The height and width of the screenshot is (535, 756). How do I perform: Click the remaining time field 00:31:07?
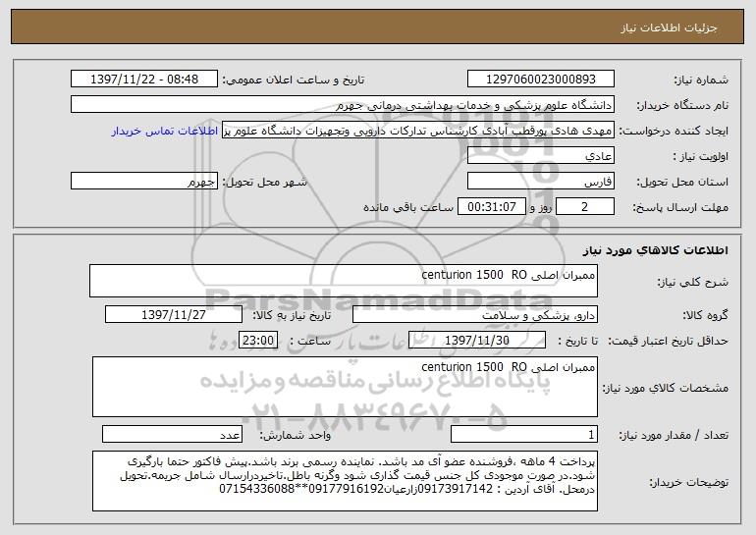(x=491, y=207)
